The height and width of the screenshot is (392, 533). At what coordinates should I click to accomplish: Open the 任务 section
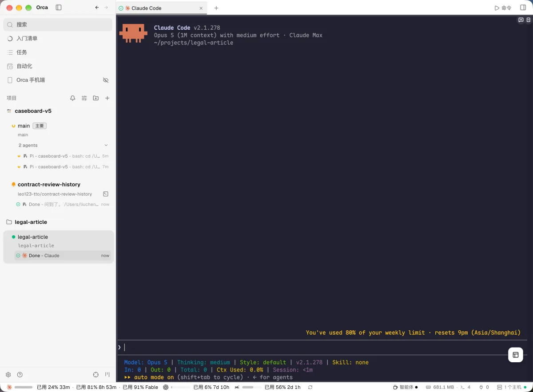[x=58, y=52]
